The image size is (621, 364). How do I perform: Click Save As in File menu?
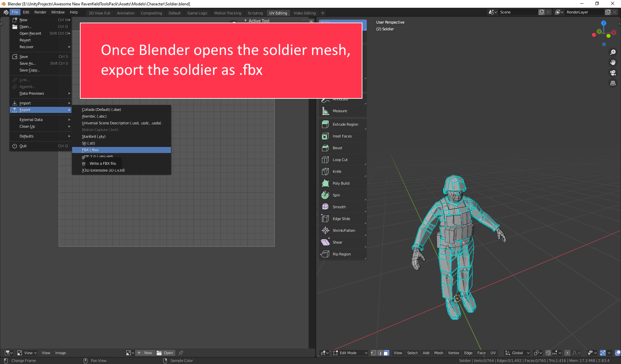pyautogui.click(x=41, y=63)
